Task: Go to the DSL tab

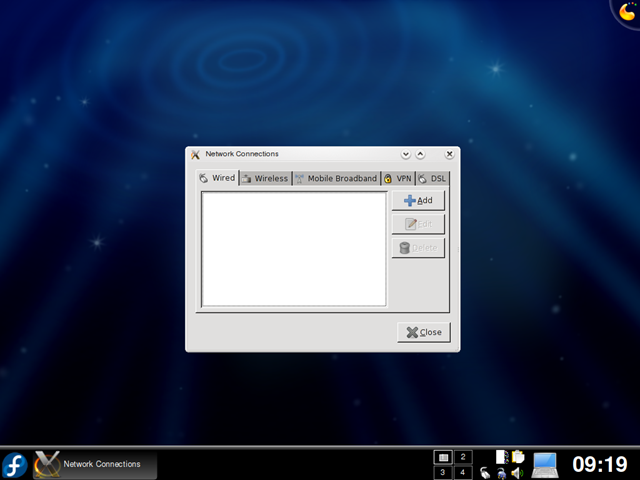Action: [x=433, y=178]
